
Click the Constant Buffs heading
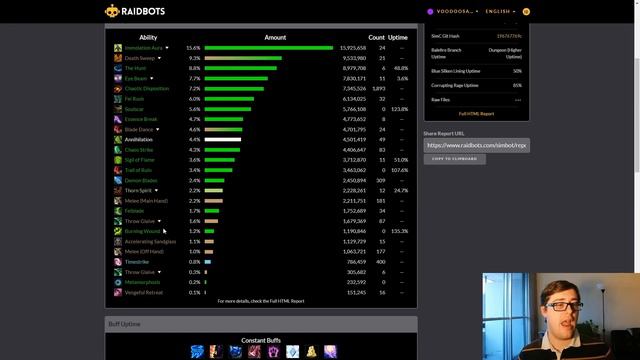tap(261, 340)
